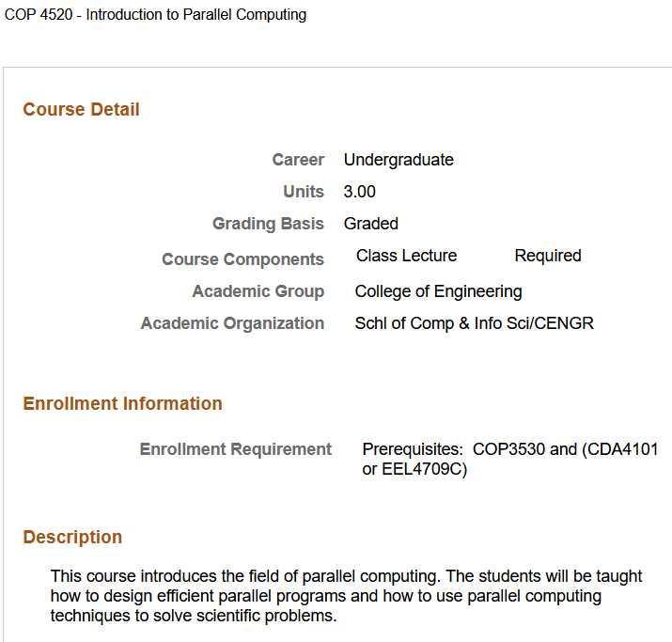Click the Career field label
This screenshot has width=672, height=642.
tap(298, 160)
